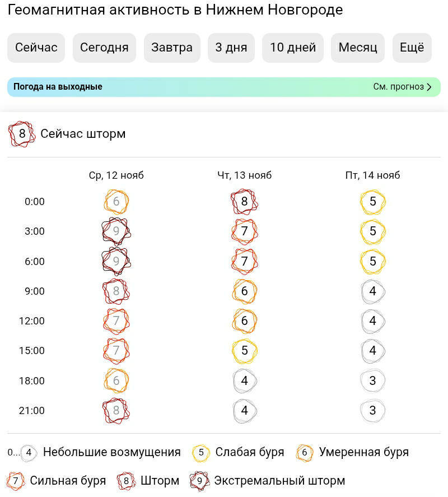Click the storm level 8 icon beside "Сейчас шторм"

click(x=22, y=134)
